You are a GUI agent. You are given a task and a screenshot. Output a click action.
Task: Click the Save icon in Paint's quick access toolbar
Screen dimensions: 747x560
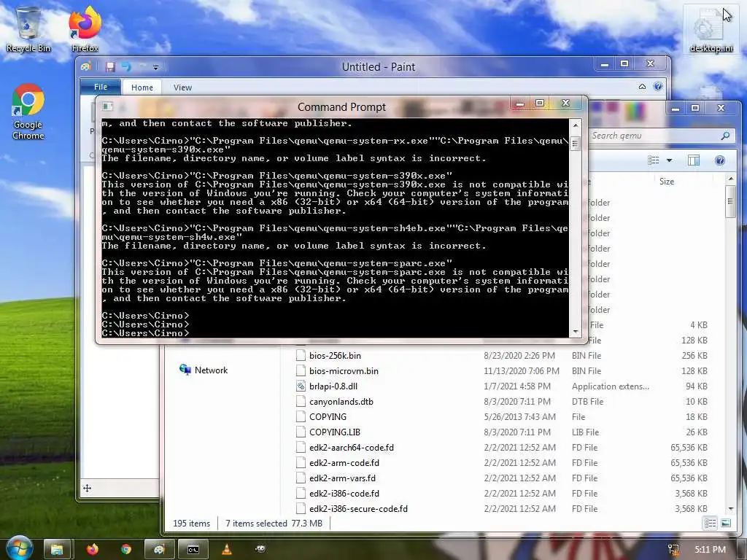[x=111, y=66]
